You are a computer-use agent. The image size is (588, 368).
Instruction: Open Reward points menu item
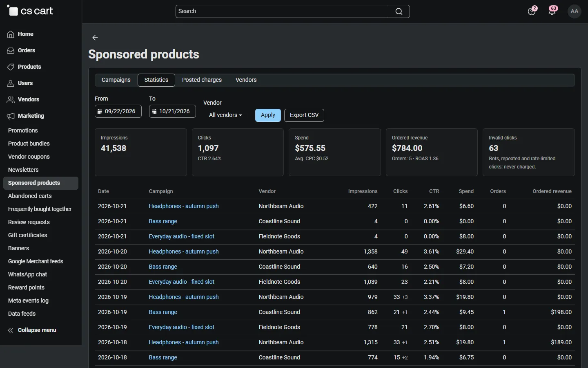(26, 287)
